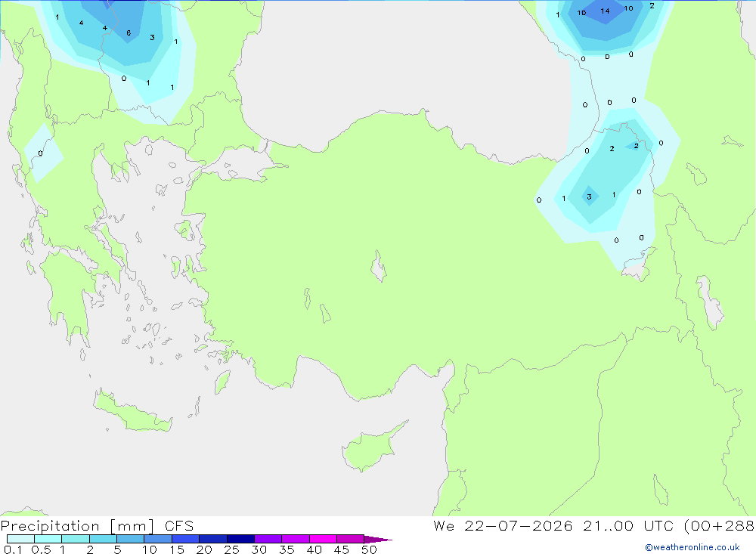Click the '0.1' legend scale label
This screenshot has height=554, width=756.
tap(12, 549)
